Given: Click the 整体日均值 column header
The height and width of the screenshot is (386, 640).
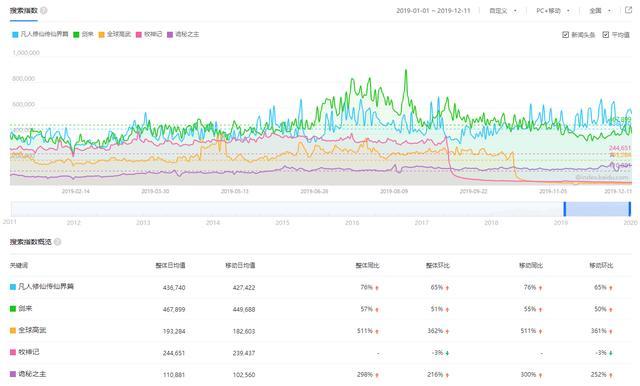Looking at the screenshot, I should point(170,265).
